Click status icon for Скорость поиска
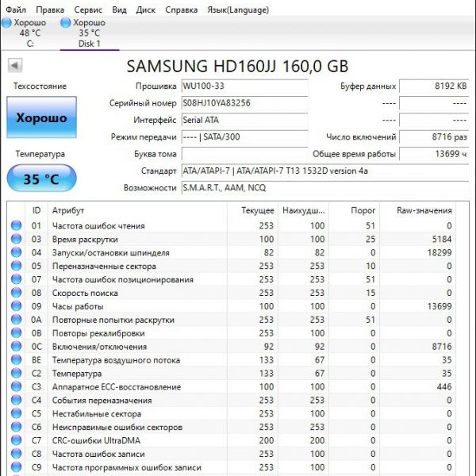Image resolution: width=476 pixels, height=476 pixels. [16, 293]
